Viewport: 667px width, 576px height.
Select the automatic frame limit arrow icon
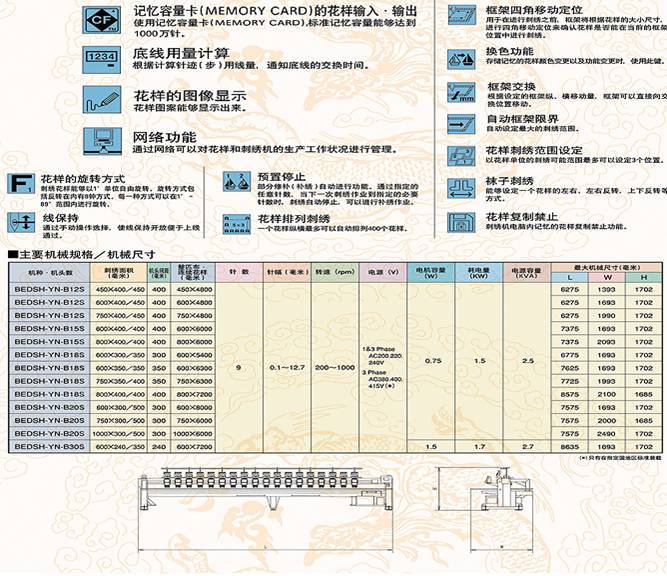pos(464,124)
